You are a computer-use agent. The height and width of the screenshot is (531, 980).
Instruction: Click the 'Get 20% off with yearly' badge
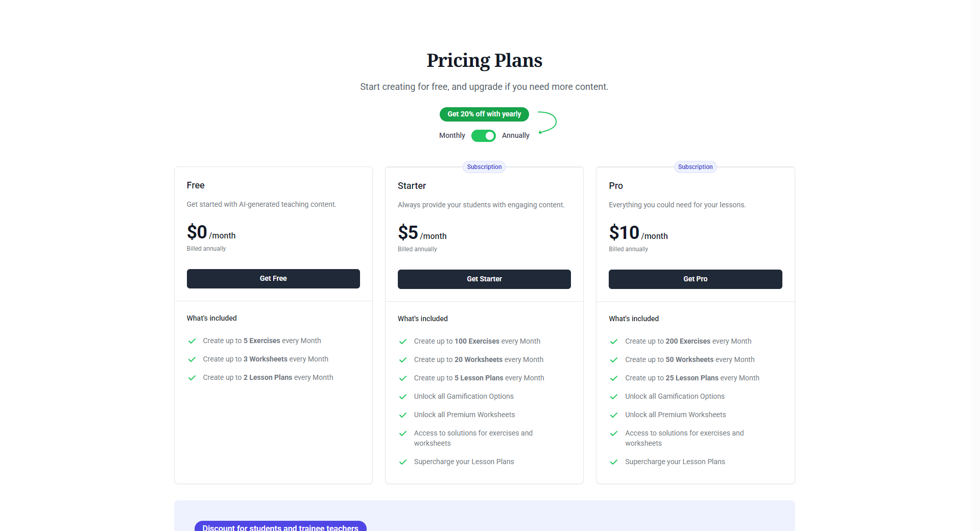pyautogui.click(x=484, y=114)
